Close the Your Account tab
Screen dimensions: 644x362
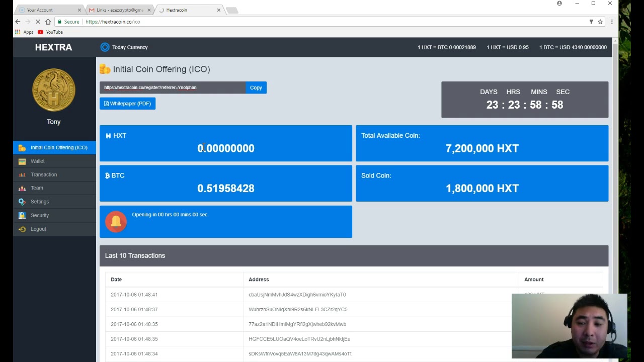click(79, 10)
